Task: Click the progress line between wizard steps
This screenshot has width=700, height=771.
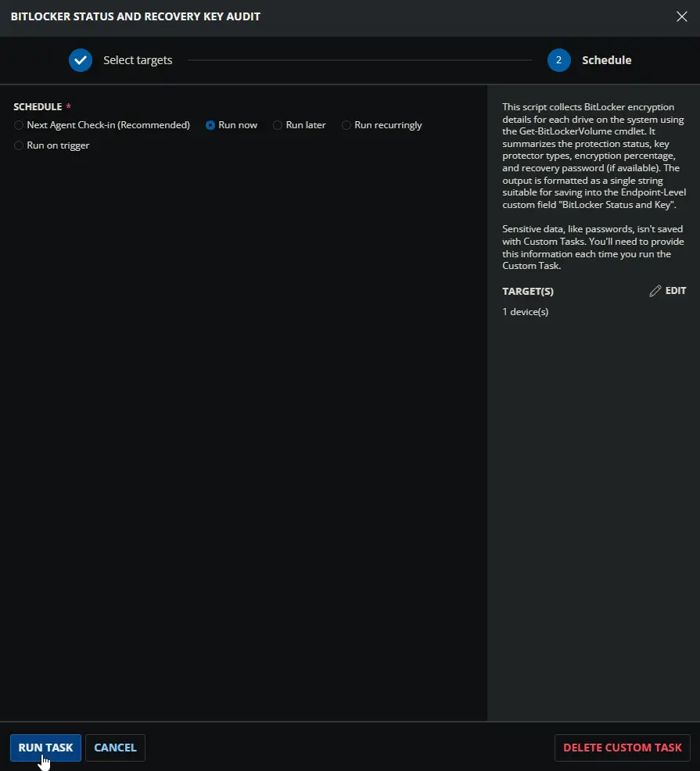Action: point(360,60)
